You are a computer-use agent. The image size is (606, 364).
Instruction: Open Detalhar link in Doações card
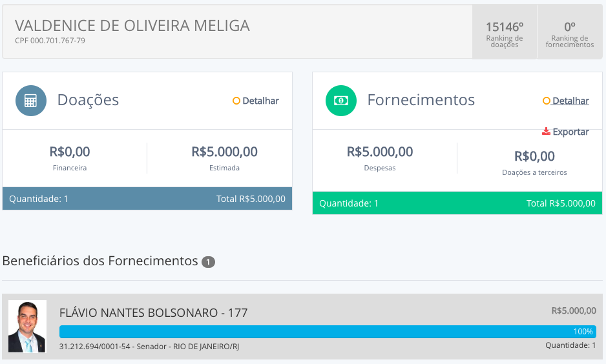[x=260, y=101]
